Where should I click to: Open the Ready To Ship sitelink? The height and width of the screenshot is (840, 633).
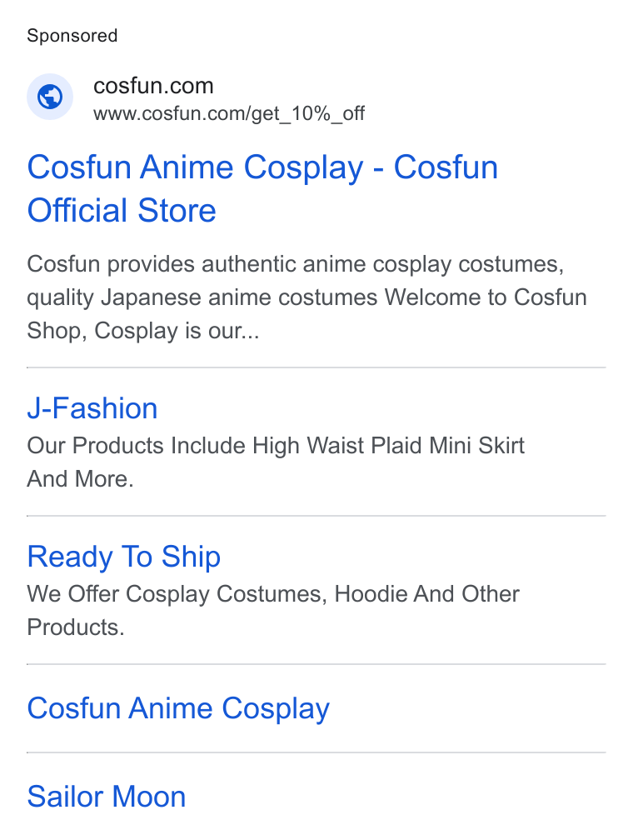(124, 557)
